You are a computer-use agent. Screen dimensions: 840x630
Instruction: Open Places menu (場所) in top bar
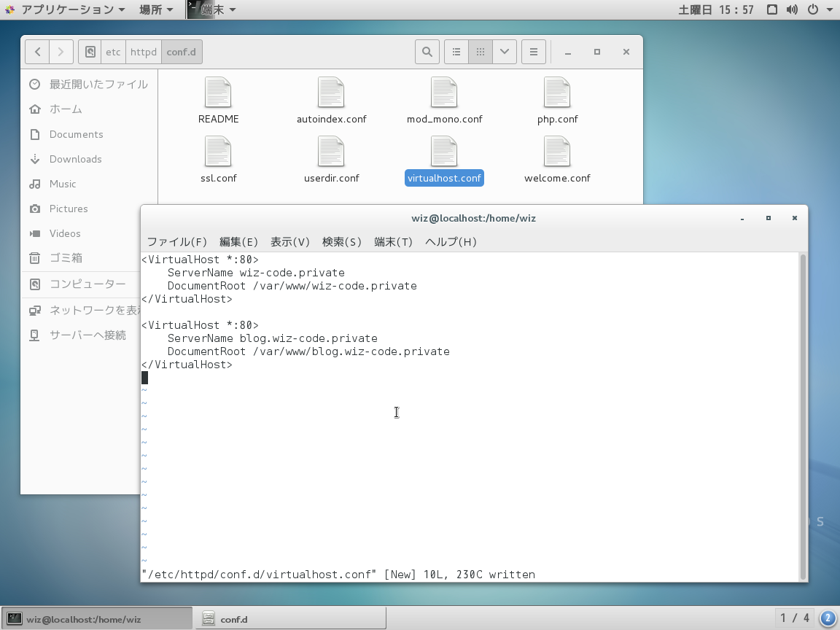(x=156, y=9)
